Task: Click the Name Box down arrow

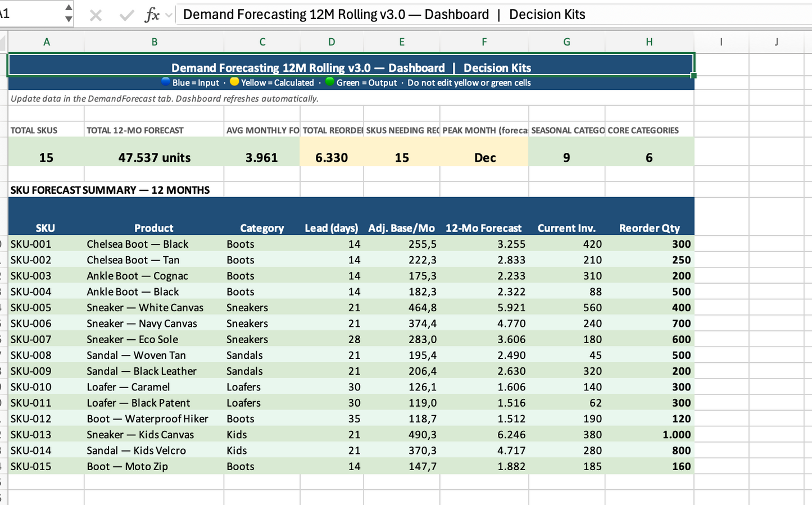Action: (69, 19)
